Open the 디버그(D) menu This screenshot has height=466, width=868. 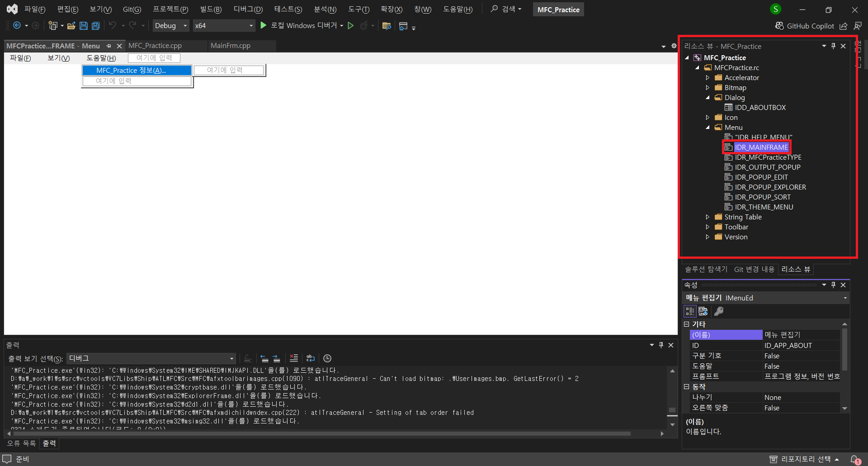tap(248, 10)
